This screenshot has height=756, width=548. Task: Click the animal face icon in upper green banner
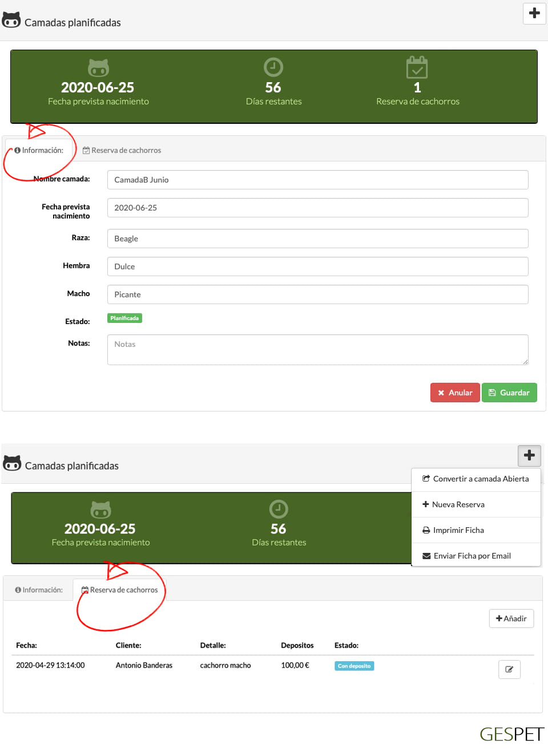98,68
